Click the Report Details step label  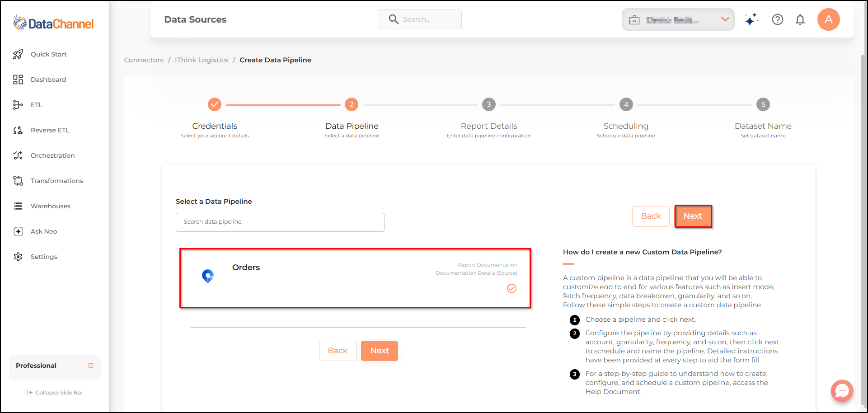pyautogui.click(x=489, y=126)
